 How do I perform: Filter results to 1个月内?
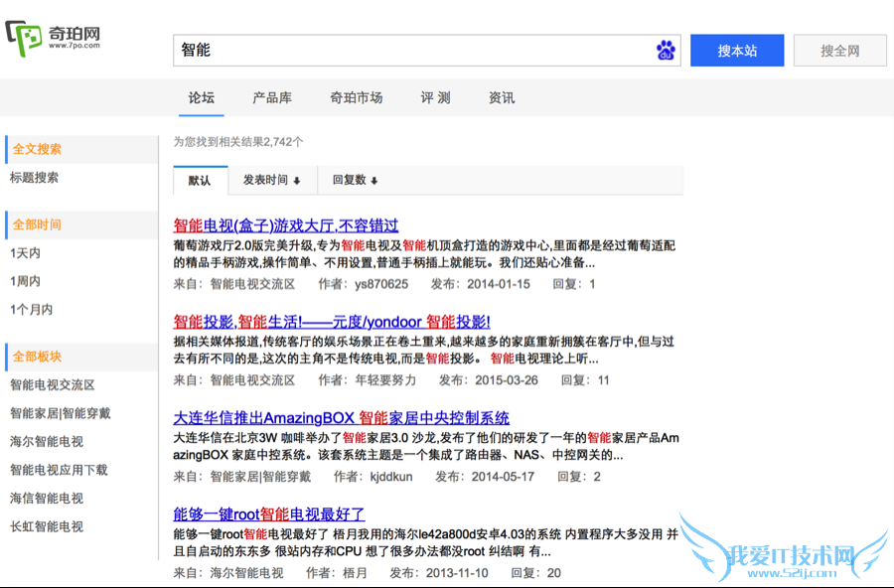[31, 310]
